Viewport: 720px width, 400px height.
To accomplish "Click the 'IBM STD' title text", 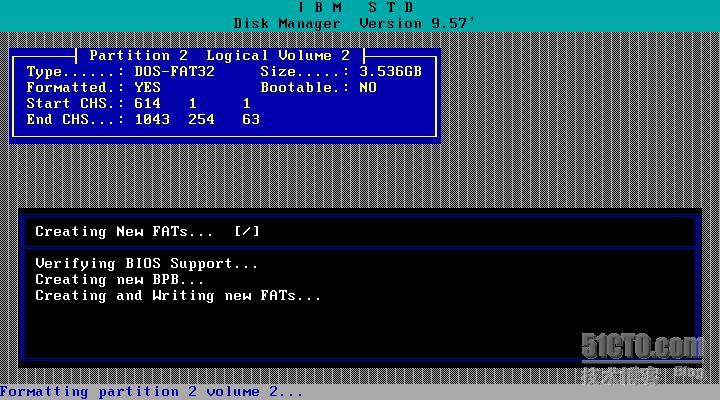I will [356, 7].
